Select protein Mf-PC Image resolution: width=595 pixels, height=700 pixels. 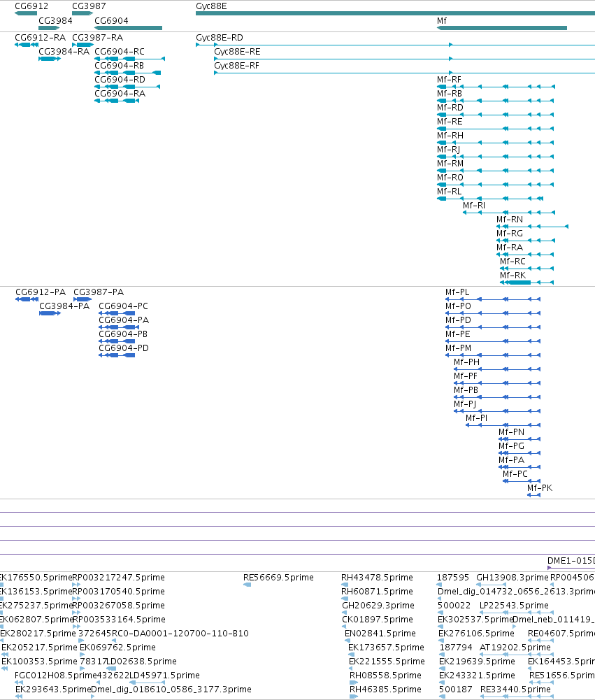click(x=515, y=473)
